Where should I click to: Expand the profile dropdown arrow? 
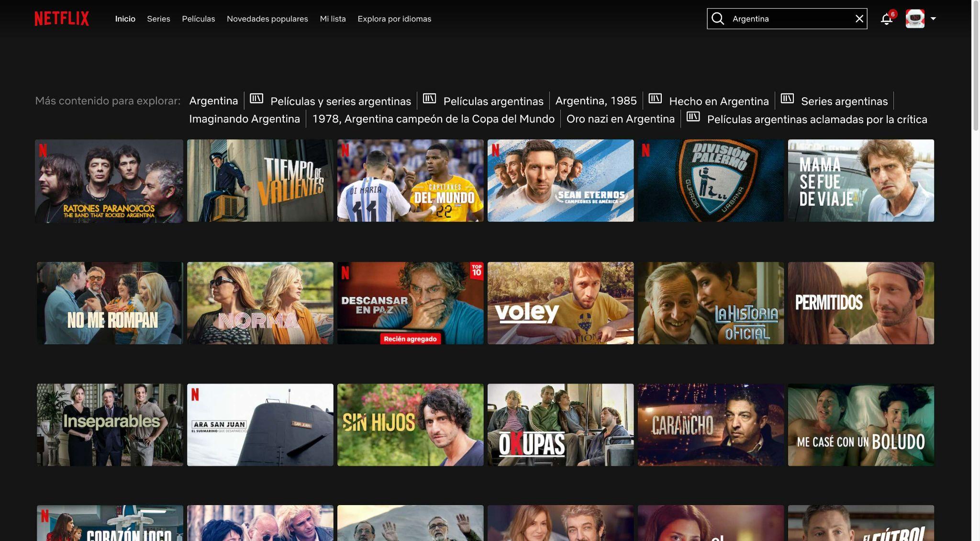(x=933, y=19)
